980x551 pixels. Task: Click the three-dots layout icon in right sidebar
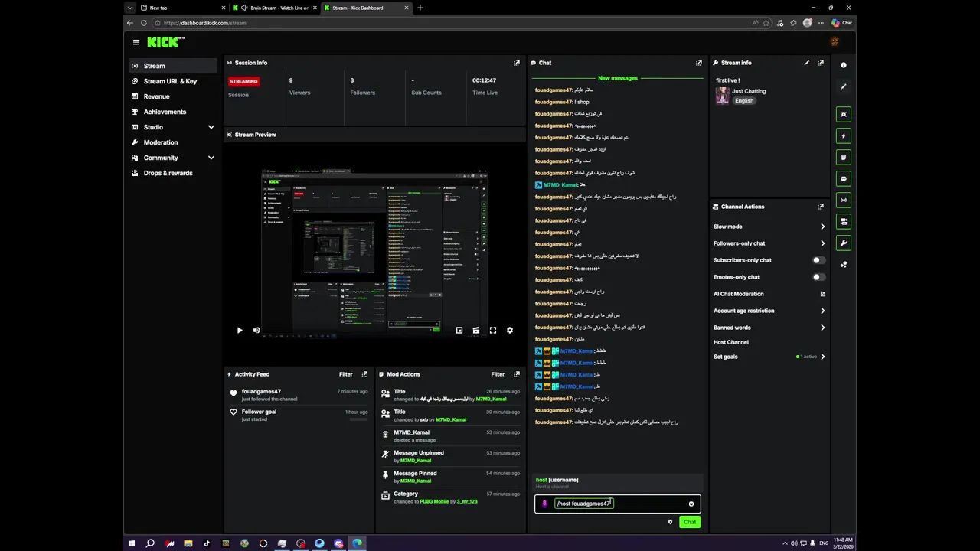coord(844,265)
